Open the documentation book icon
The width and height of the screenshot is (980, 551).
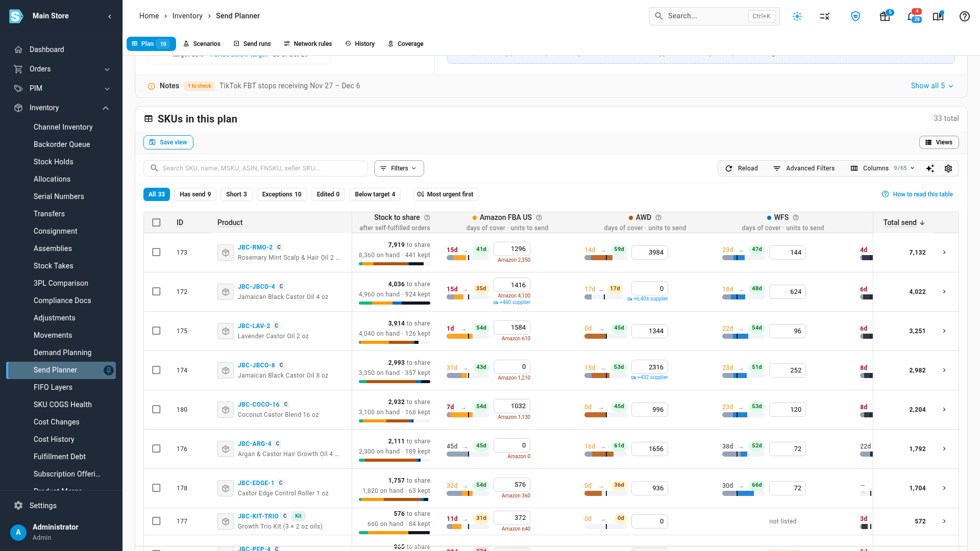(x=938, y=16)
